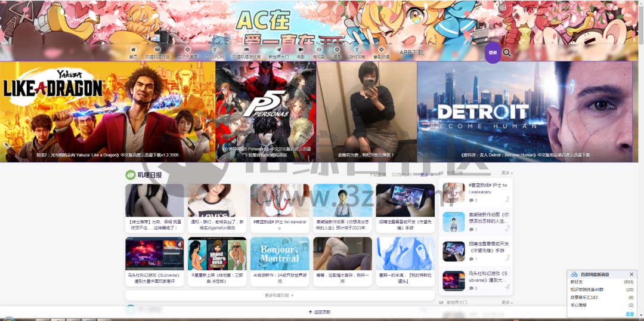The image size is (644, 321).
Task: Open the 知识学院终身49群 message row
Action: [602, 290]
